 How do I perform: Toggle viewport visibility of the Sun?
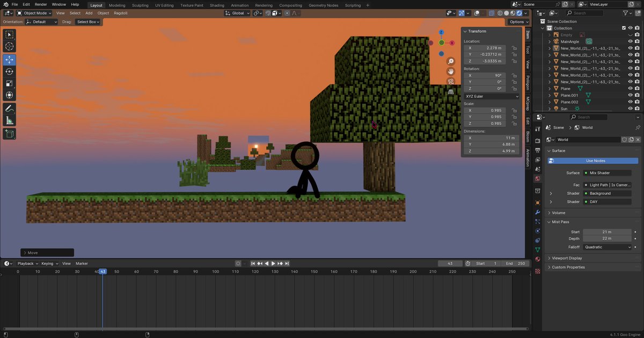(x=630, y=109)
